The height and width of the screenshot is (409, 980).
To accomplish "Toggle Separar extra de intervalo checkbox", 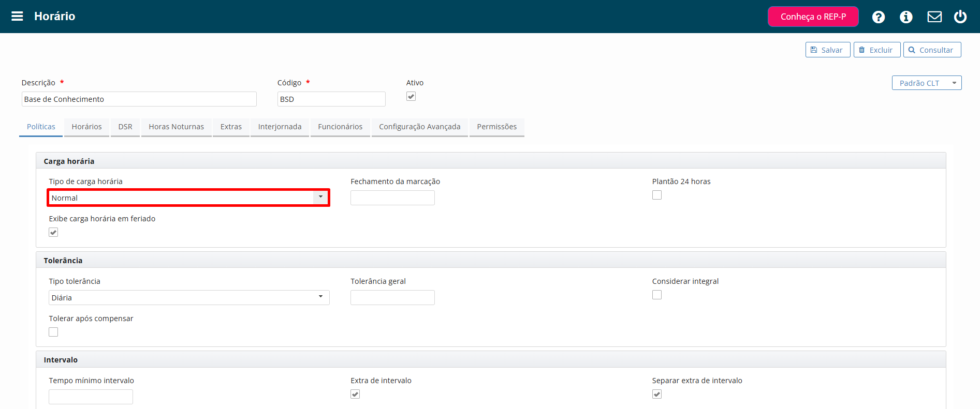I will 657,394.
